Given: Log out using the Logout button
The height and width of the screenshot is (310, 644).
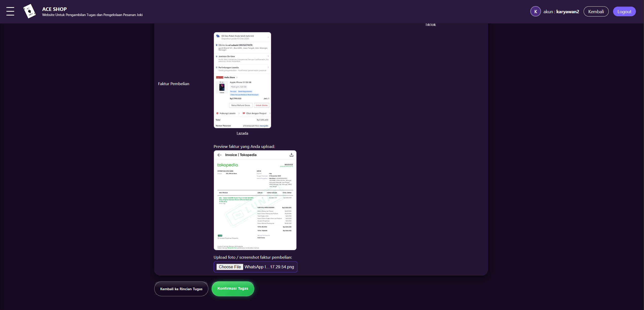Looking at the screenshot, I should [624, 11].
